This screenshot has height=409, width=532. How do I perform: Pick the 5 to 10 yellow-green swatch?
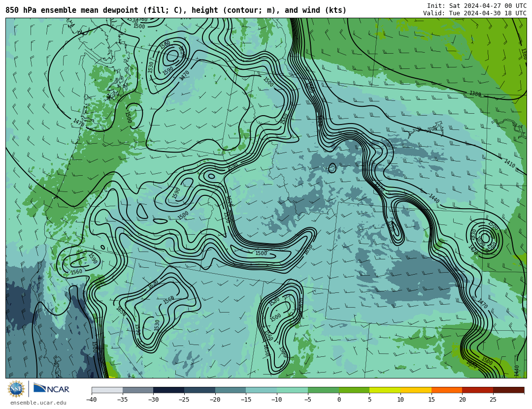385,390
